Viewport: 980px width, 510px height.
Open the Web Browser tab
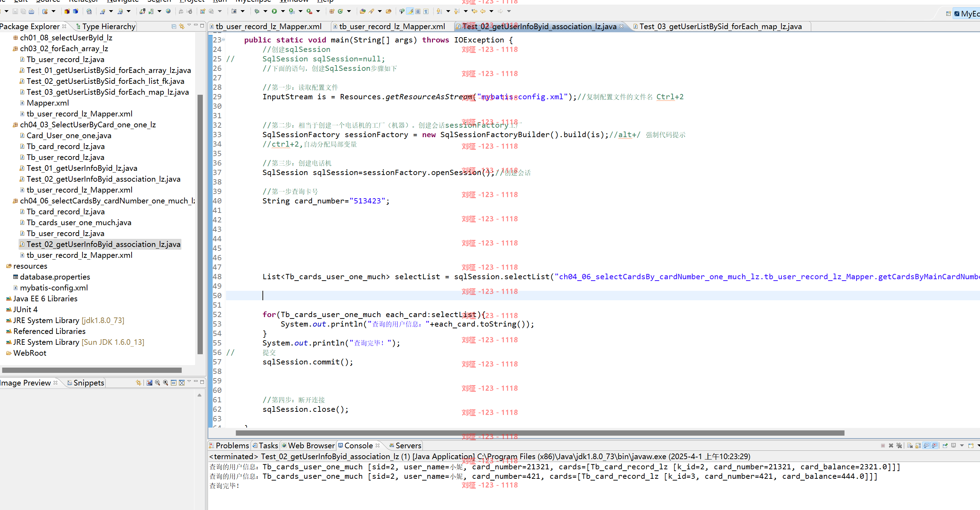tap(308, 445)
